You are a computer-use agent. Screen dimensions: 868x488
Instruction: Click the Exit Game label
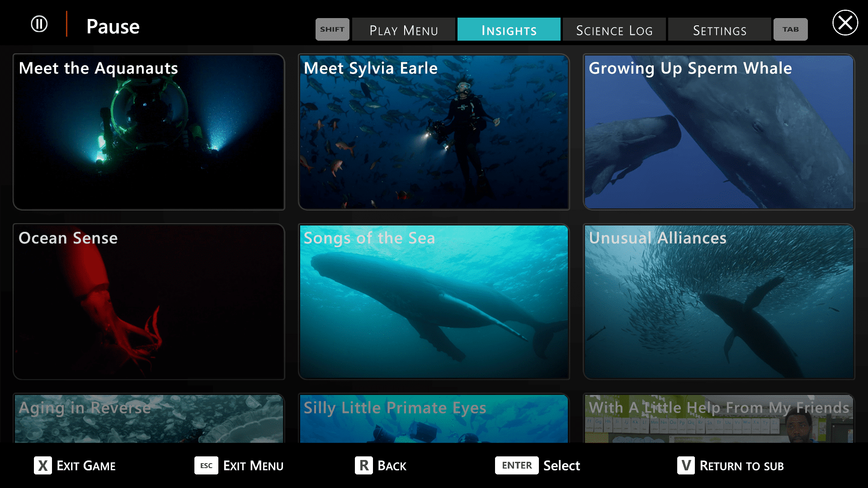[x=86, y=466]
